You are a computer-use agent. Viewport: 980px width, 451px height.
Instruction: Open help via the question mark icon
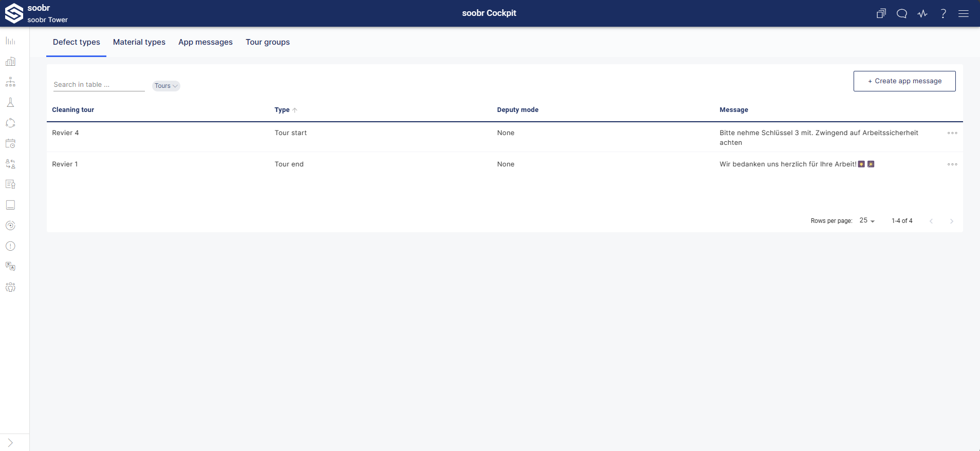click(x=943, y=14)
